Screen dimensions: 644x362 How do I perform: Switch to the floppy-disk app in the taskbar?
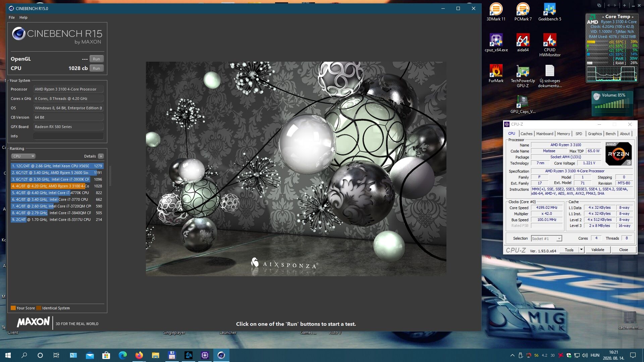click(172, 355)
